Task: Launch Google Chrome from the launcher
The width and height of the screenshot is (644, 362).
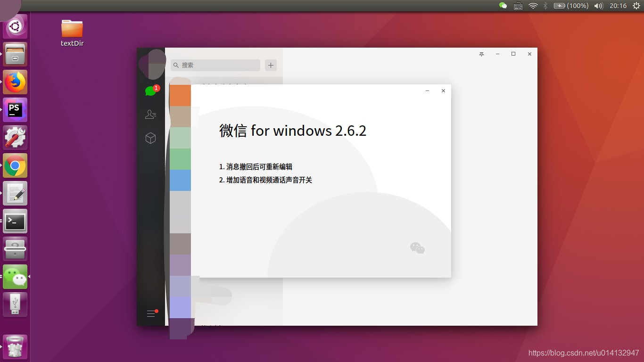Action: pos(15,165)
